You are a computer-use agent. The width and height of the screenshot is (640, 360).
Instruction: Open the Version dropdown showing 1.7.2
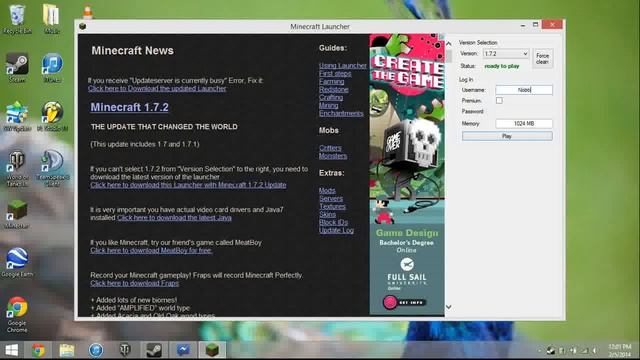point(506,53)
